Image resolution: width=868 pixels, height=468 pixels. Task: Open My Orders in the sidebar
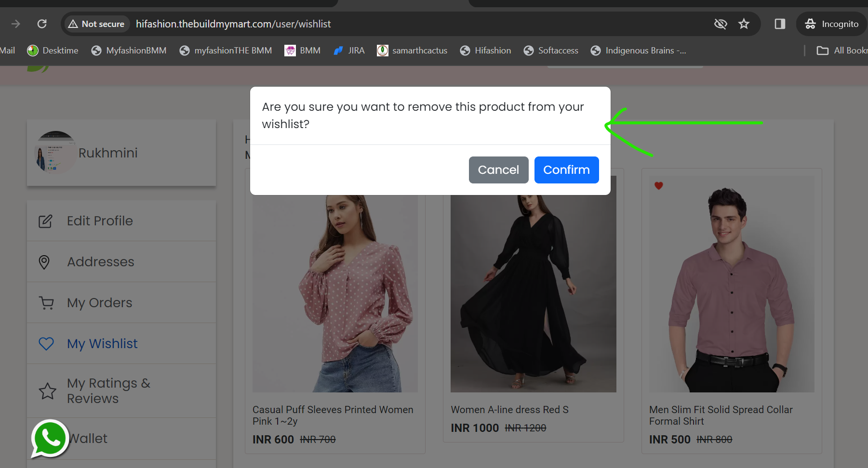point(121,303)
